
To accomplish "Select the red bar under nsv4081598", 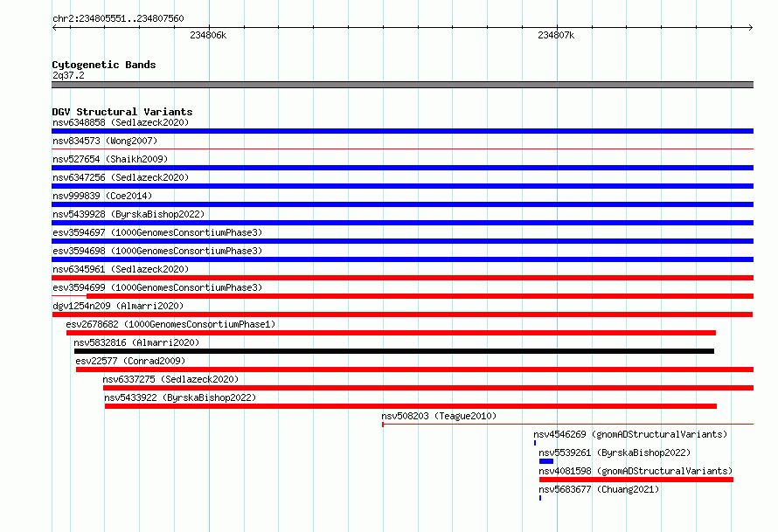I will [636, 480].
